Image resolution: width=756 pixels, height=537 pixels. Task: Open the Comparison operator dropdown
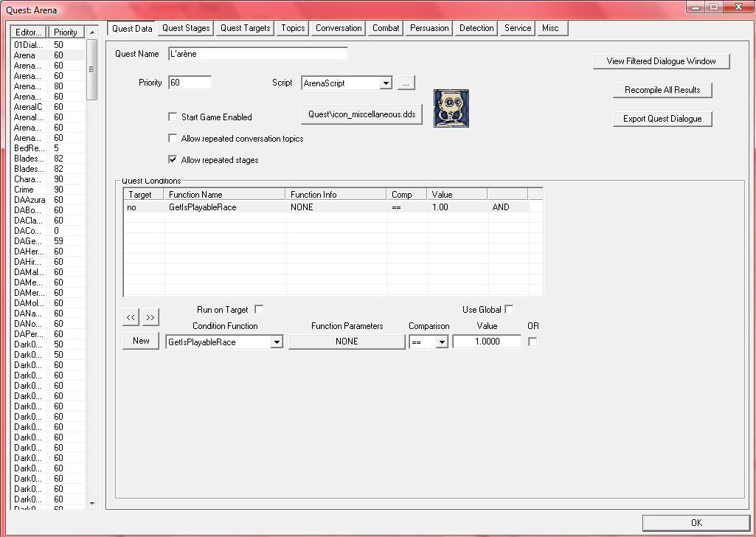pos(442,342)
